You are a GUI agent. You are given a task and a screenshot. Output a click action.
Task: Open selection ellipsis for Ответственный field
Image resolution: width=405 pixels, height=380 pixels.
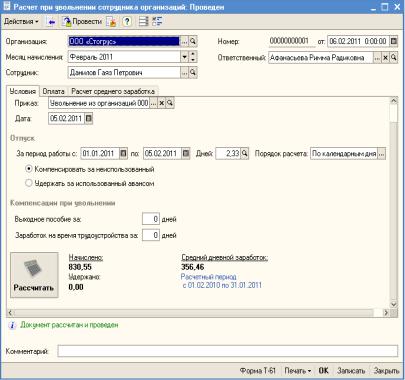[377, 57]
